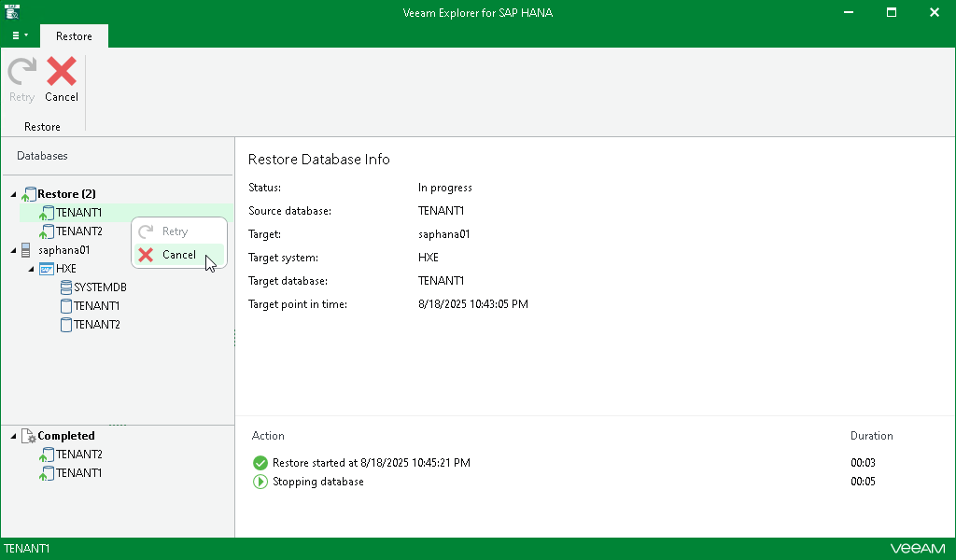Click the Cancel ribbon button with red X

pyautogui.click(x=62, y=80)
